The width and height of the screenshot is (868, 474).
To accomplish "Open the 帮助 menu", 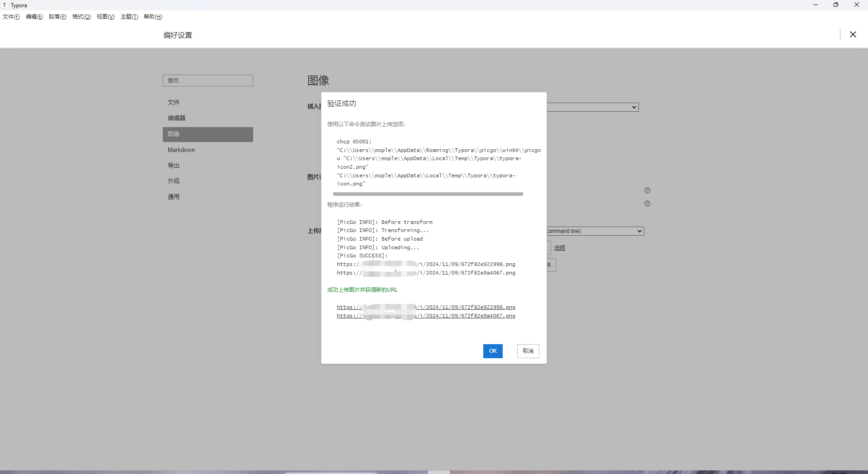I will click(153, 17).
